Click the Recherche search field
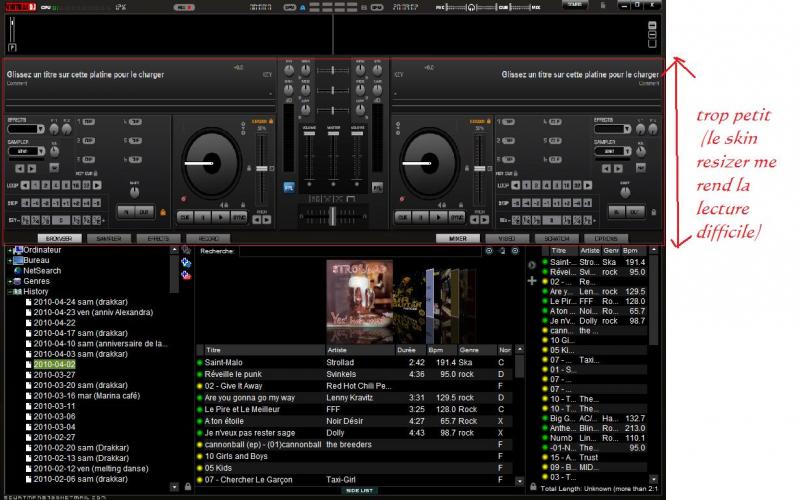 coord(360,252)
